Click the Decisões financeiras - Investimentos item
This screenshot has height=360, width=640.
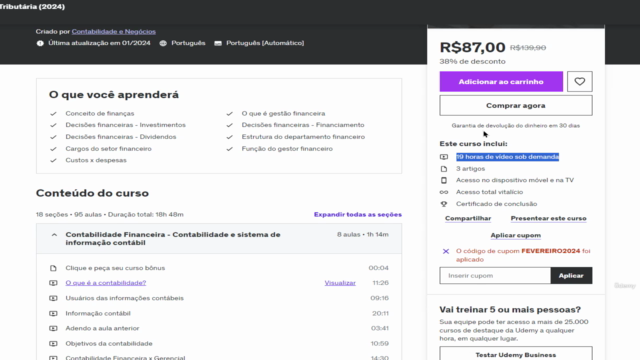click(125, 125)
